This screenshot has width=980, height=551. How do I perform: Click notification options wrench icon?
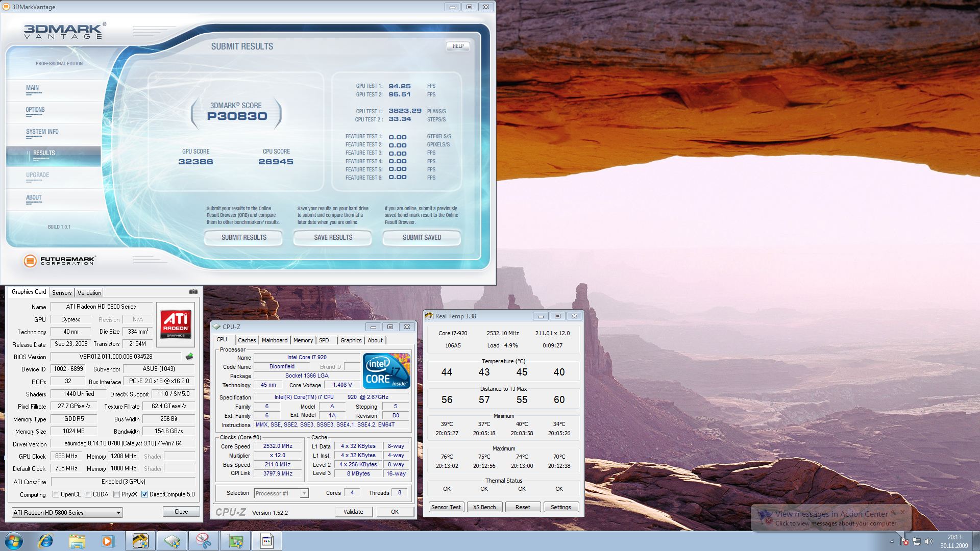[894, 512]
